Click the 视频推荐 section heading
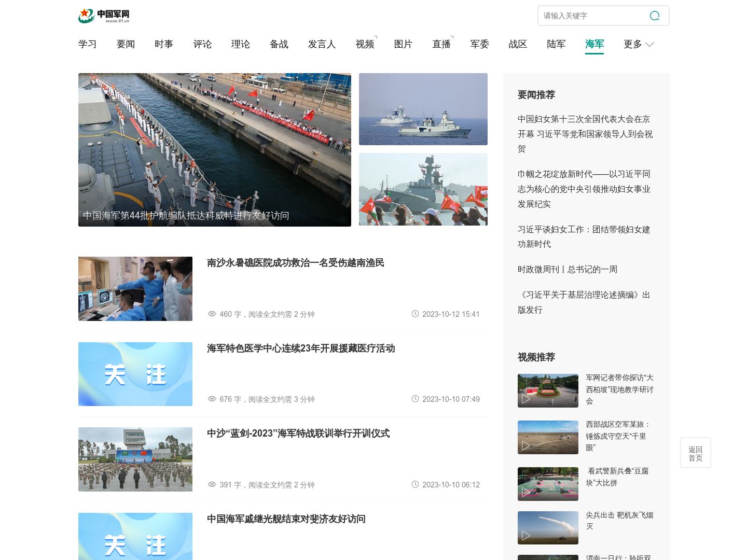 tap(536, 357)
